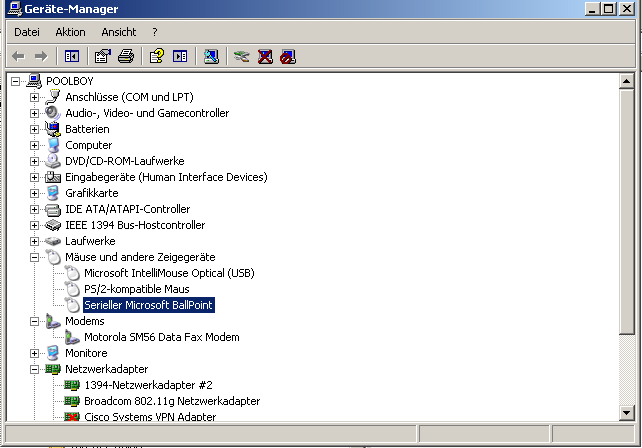Collapse Mäuse und andere Zeigegeräte
Image resolution: width=642 pixels, height=448 pixels.
[34, 257]
